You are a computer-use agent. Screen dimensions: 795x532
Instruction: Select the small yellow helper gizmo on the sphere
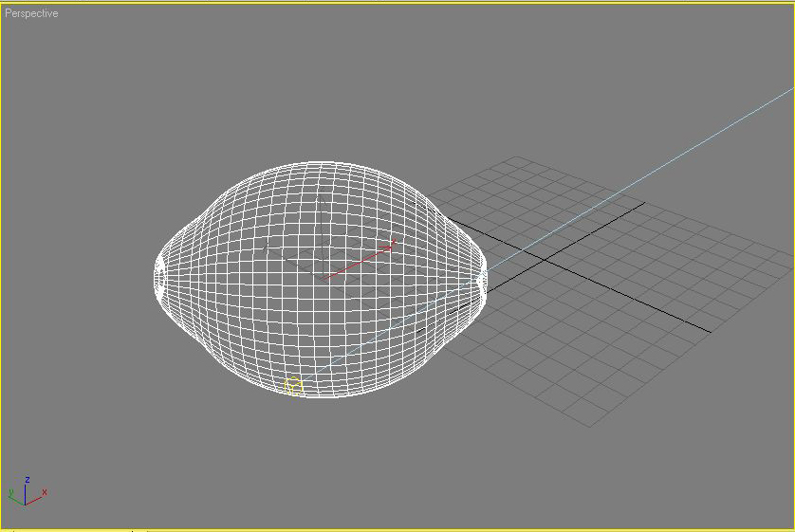tap(293, 387)
